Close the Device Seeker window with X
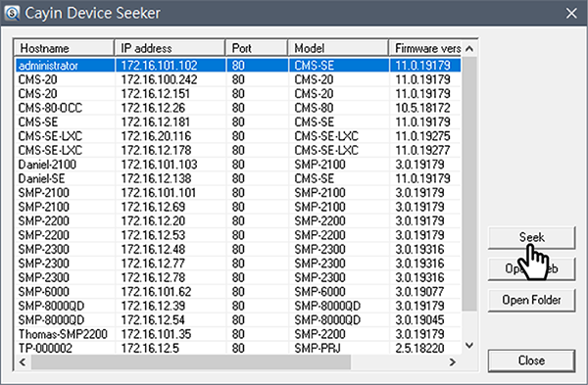Viewport: 588px width, 385px height. (x=571, y=13)
